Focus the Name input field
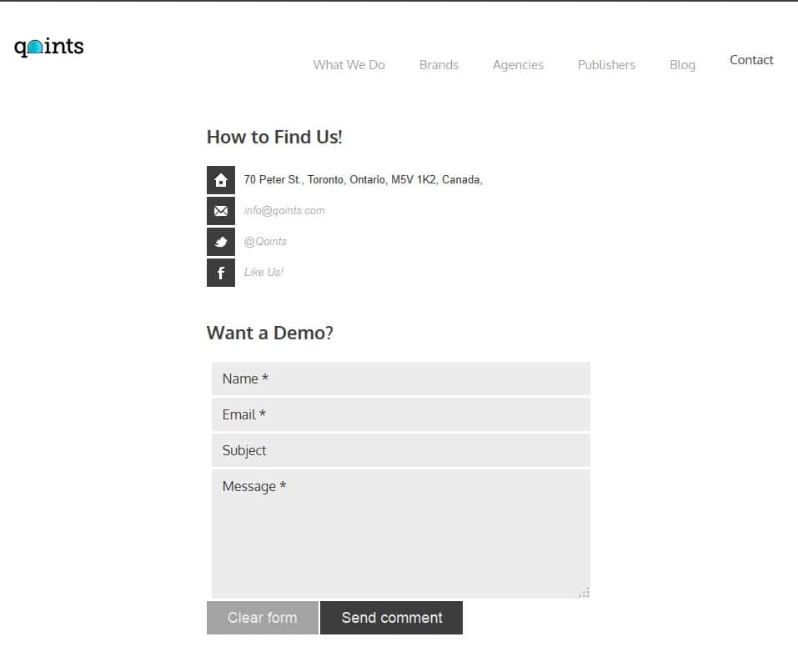This screenshot has width=798, height=672. tap(401, 379)
